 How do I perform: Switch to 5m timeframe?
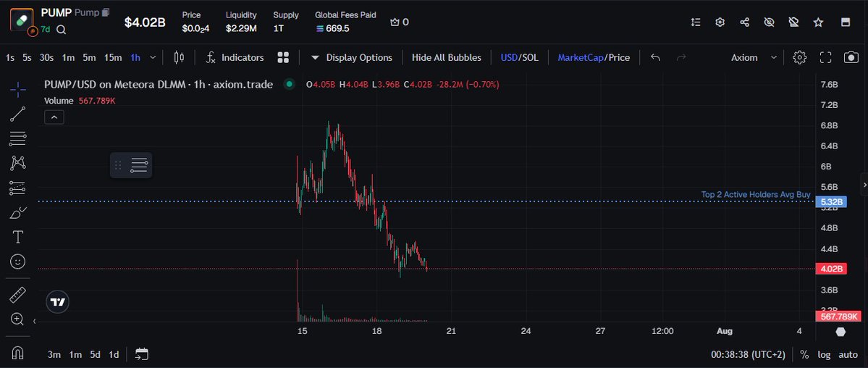pos(89,57)
